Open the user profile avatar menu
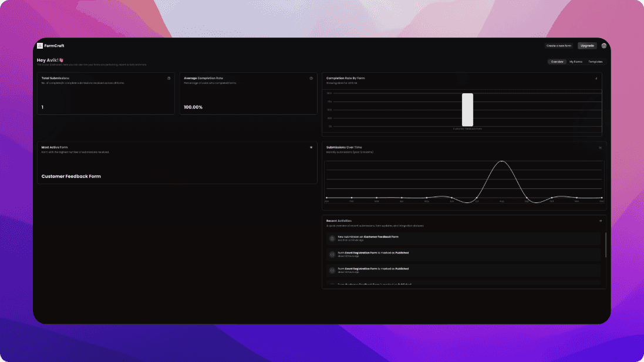644x362 pixels. [x=603, y=46]
